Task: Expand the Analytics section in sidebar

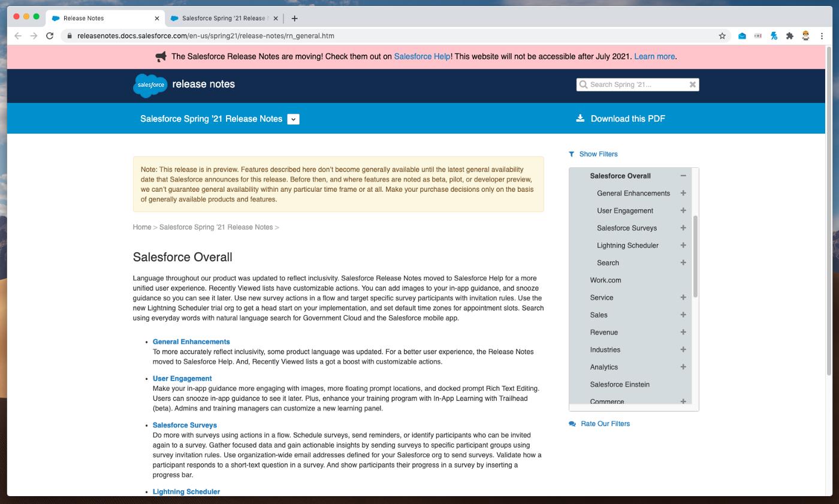Action: tap(683, 367)
